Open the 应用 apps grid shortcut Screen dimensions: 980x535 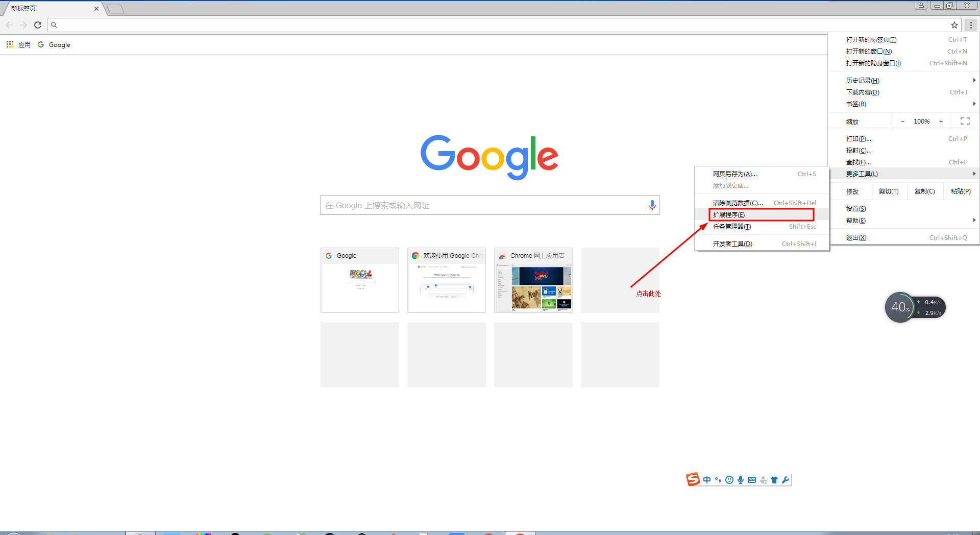pyautogui.click(x=18, y=45)
